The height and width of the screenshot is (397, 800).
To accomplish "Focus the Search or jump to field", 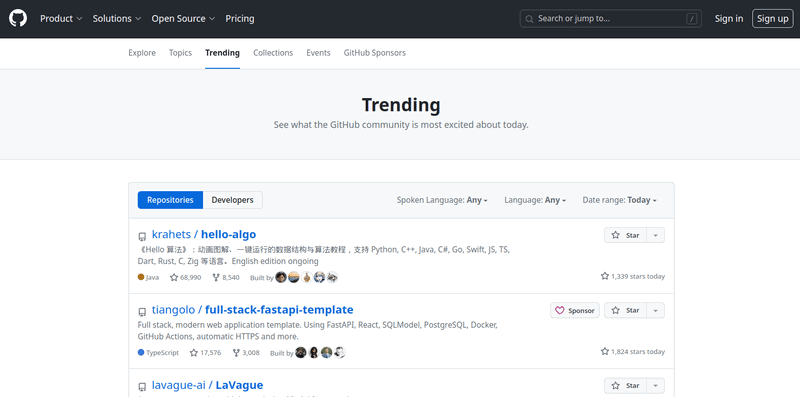I will tap(611, 19).
